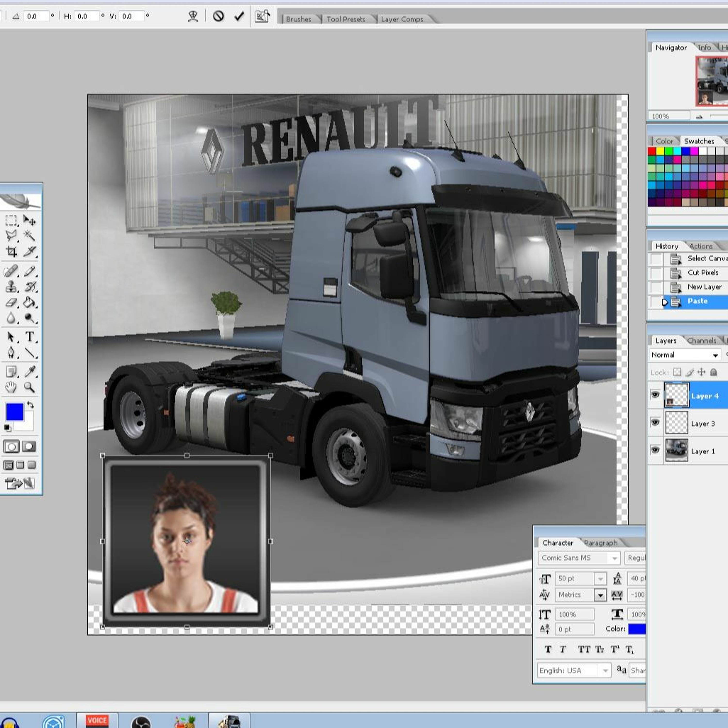728x728 pixels.
Task: Click the blue foreground color swatch
Action: (x=15, y=412)
